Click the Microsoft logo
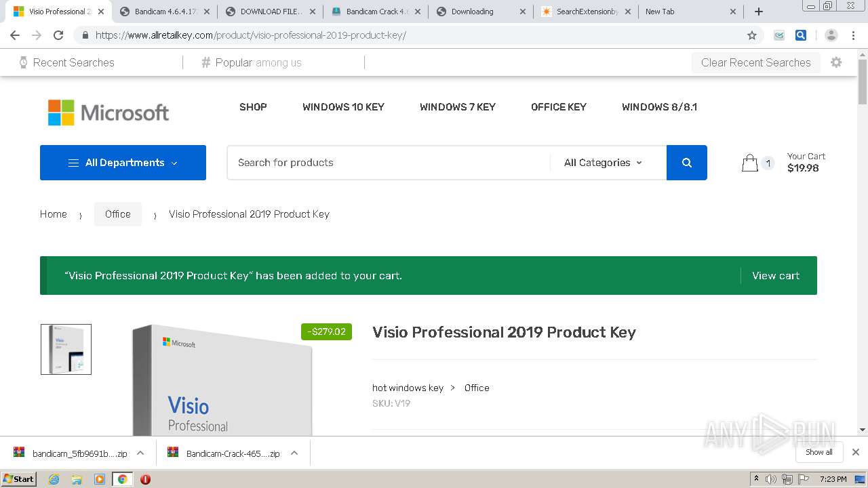Image resolution: width=868 pixels, height=488 pixels. [x=108, y=113]
